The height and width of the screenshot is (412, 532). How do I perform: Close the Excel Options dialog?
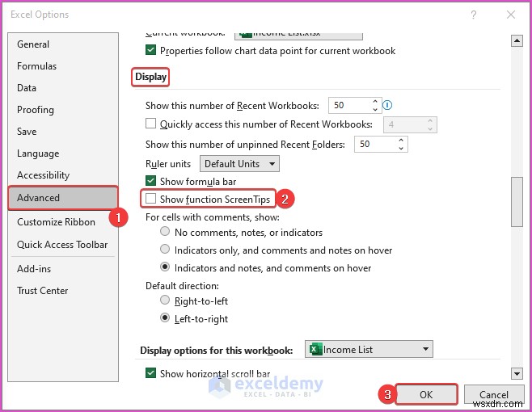pyautogui.click(x=511, y=15)
